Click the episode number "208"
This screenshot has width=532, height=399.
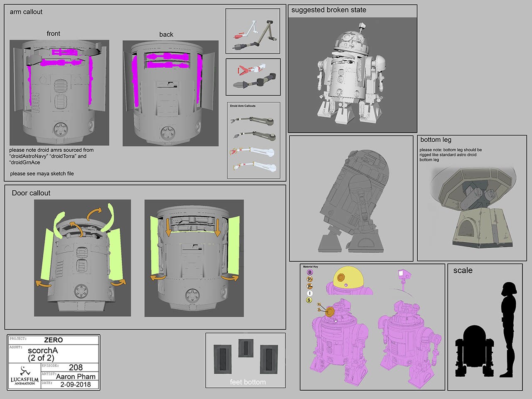(76, 367)
